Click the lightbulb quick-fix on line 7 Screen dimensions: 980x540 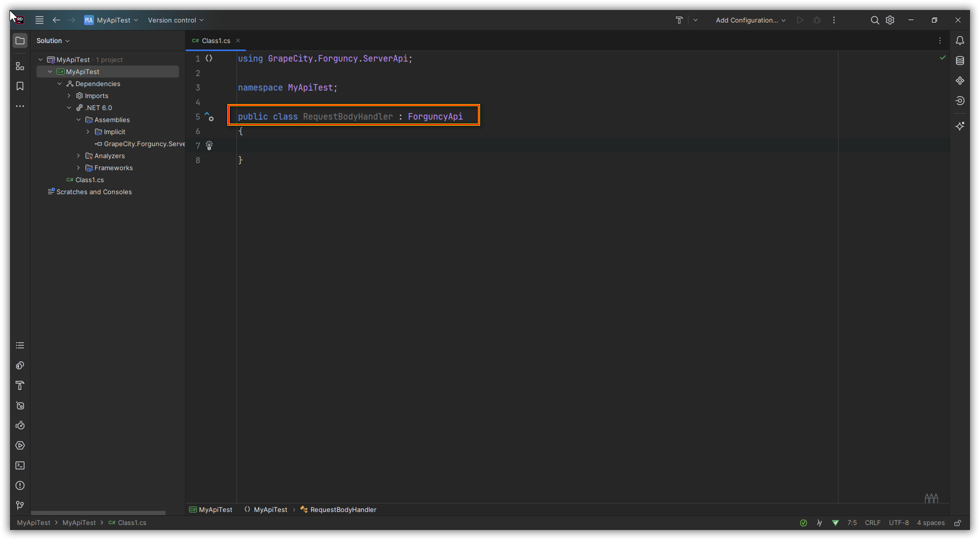[209, 146]
